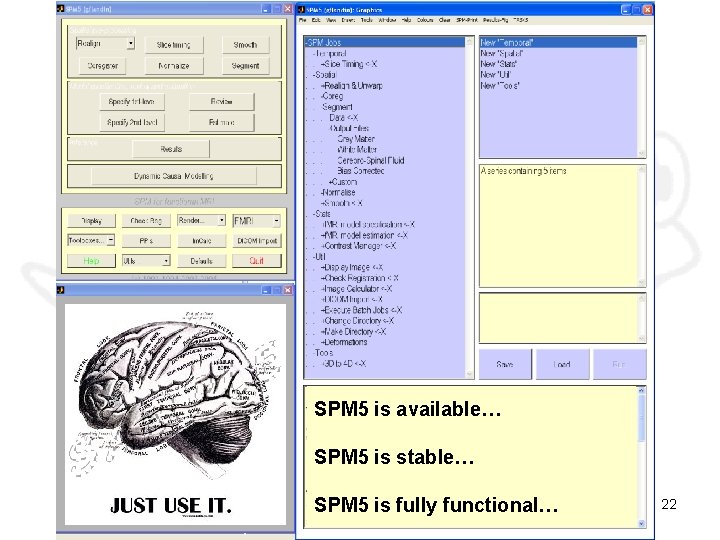Select New "Stats" list option
Image resolution: width=720 pixels, height=540 pixels.
[x=499, y=64]
